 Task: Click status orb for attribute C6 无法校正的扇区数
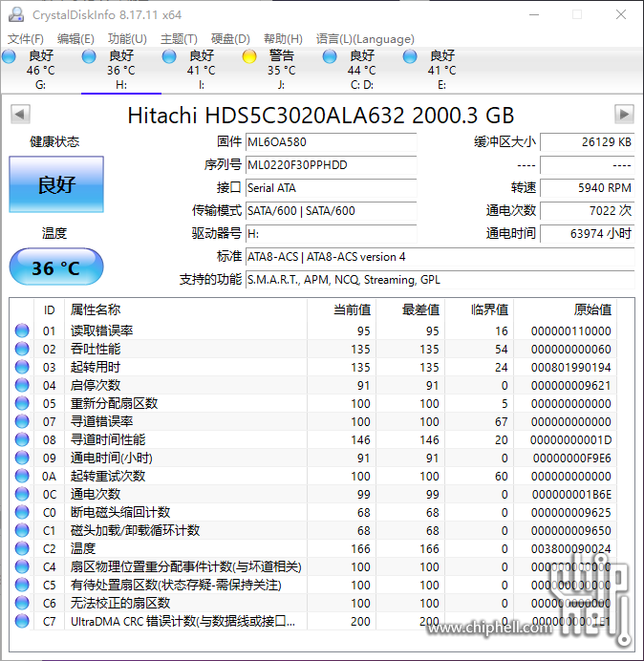(22, 603)
